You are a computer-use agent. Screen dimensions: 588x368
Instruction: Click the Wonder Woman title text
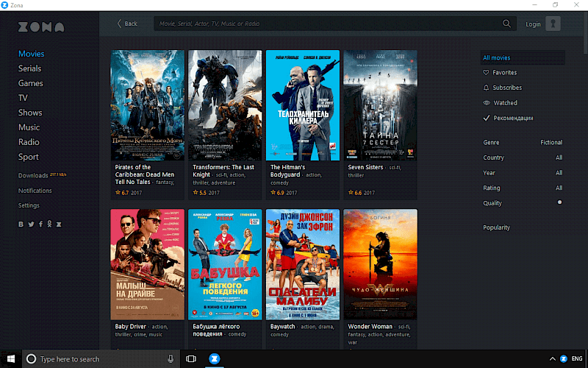coord(370,326)
